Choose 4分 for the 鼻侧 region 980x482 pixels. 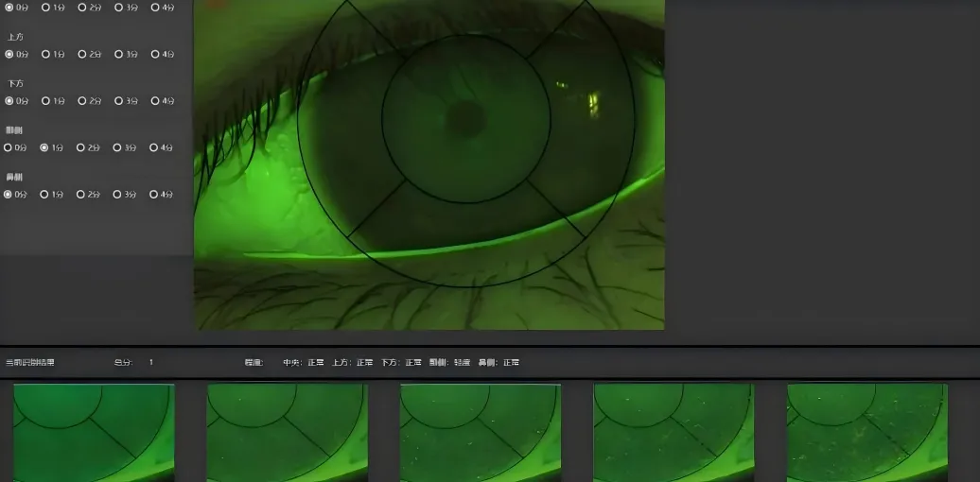(154, 194)
